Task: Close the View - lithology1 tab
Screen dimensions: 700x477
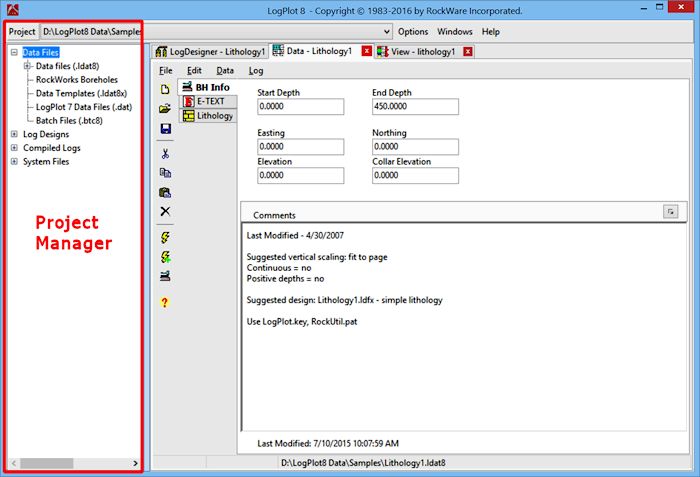Action: (x=468, y=51)
